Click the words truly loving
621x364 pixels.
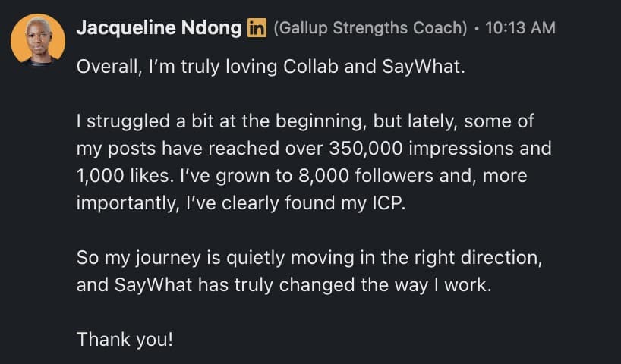pyautogui.click(x=211, y=67)
